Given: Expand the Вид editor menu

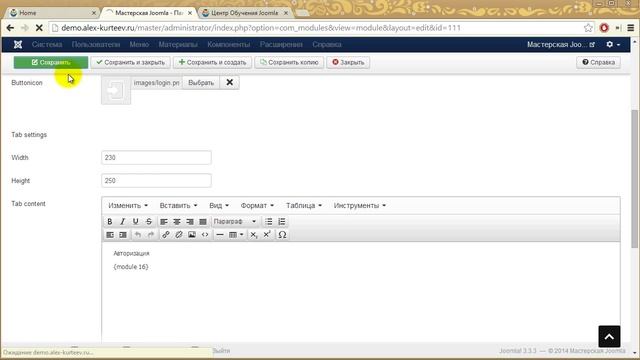Looking at the screenshot, I should 219,205.
